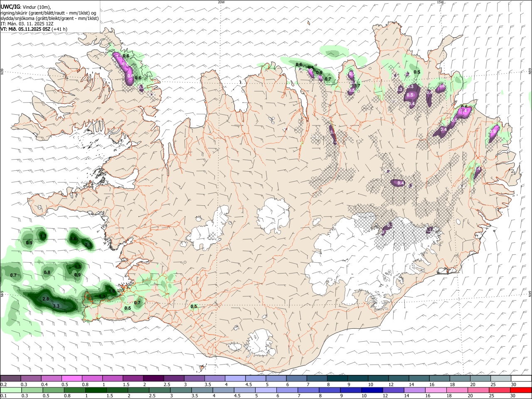
Task: Click the "IT: Mán. 03. 11. 2025 12Z" line
Action: pyautogui.click(x=27, y=24)
